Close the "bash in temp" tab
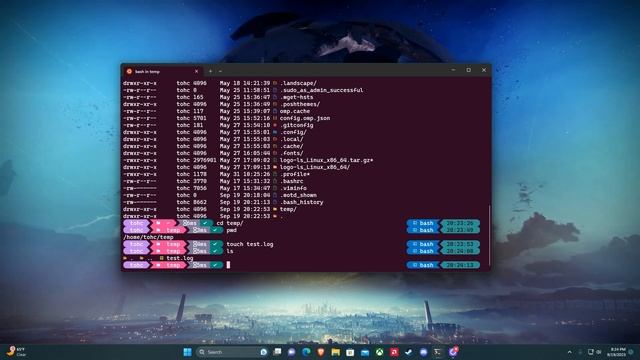Screen dimensions: 640x360 click(x=196, y=71)
